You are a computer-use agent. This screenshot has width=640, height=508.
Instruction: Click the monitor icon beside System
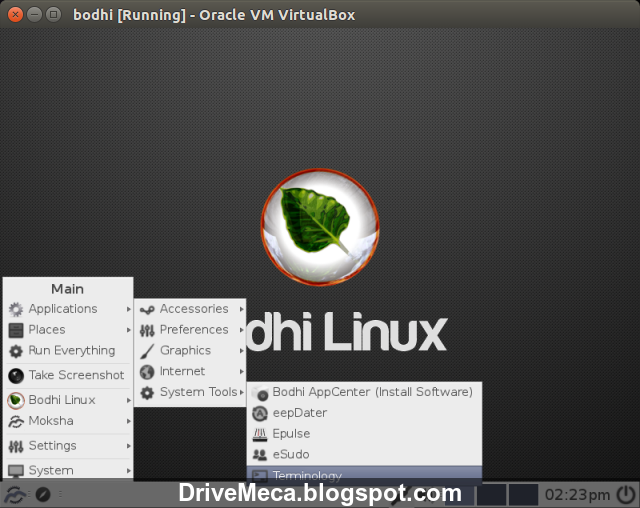tap(16, 471)
